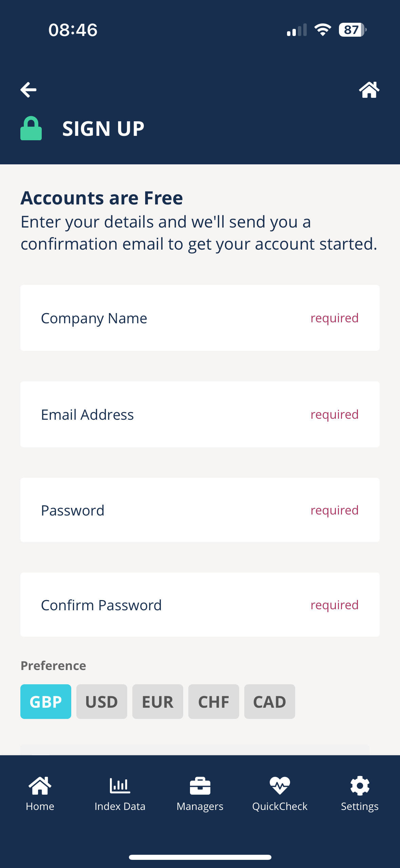Select GBP currency preference
This screenshot has height=868, width=400.
tap(46, 702)
